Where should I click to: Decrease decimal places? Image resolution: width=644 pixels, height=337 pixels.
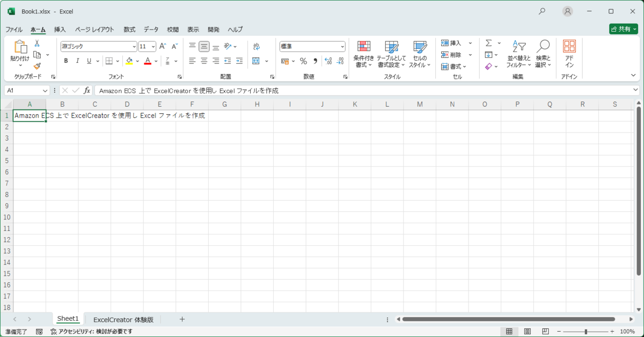click(340, 61)
